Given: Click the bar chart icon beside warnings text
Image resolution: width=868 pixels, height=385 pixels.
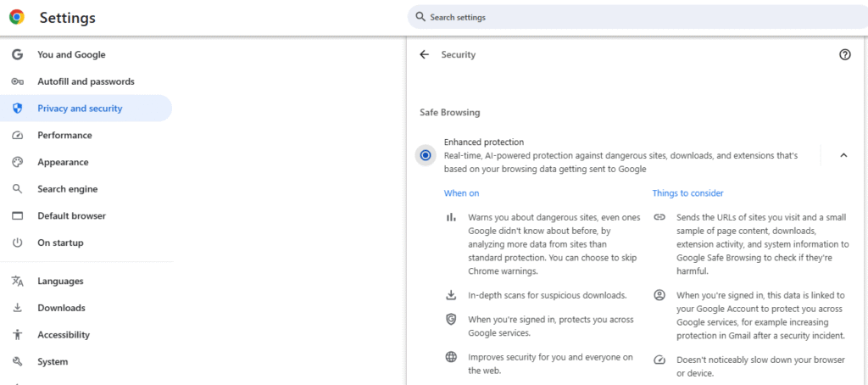Looking at the screenshot, I should coord(451,217).
